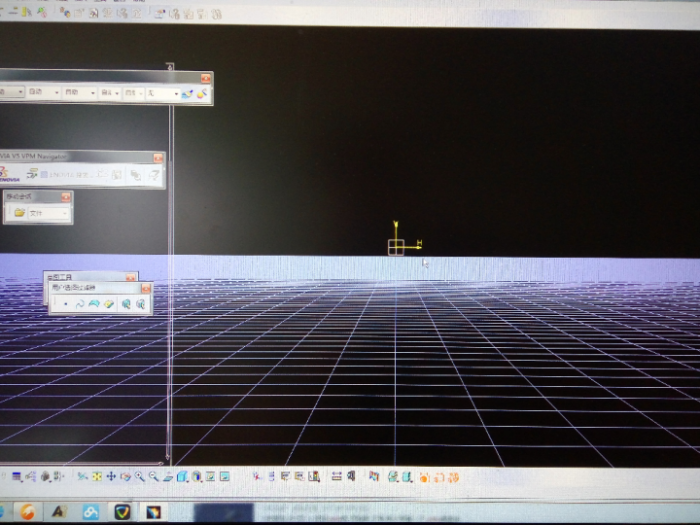Click the Zoom Out magnifier icon
This screenshot has width=700, height=525.
click(153, 477)
